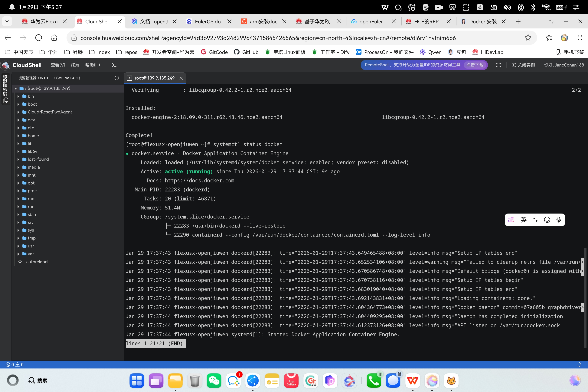Toggle punctuation mode in input toolbar
Screen dimensions: 588x392
[x=535, y=220]
